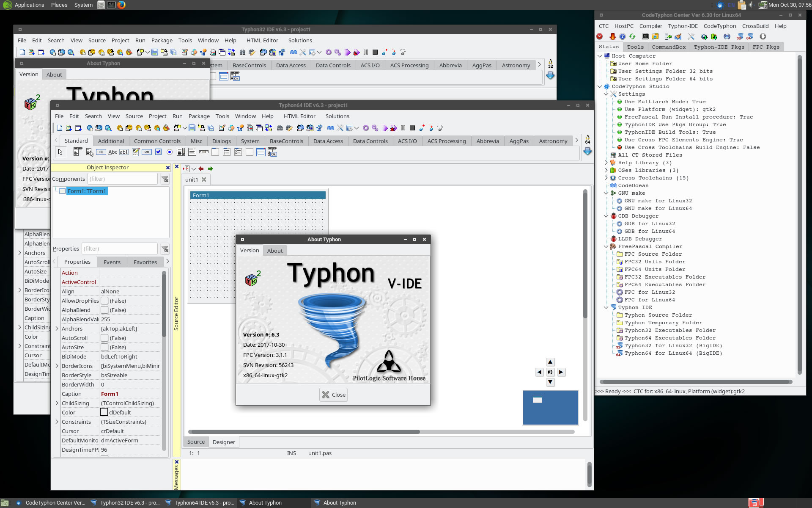Open Typhon32 IDE from the taskbar

coord(126,502)
